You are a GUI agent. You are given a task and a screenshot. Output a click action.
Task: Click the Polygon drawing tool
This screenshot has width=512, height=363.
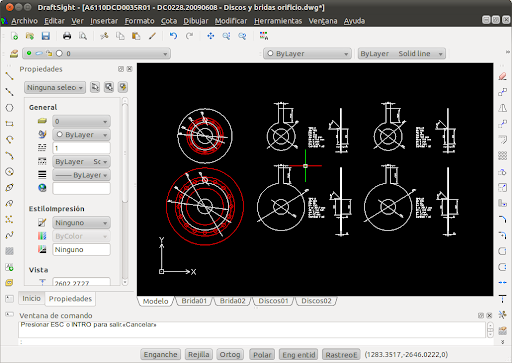click(x=9, y=108)
